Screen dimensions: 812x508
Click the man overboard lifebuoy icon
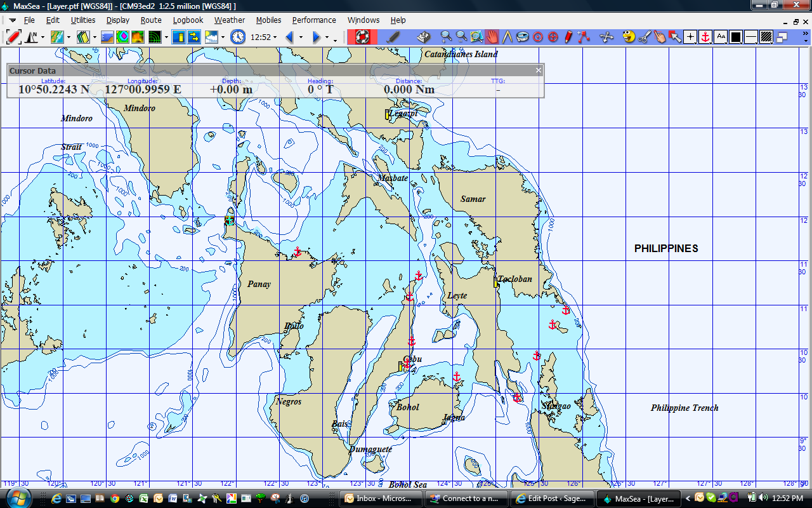[x=362, y=37]
